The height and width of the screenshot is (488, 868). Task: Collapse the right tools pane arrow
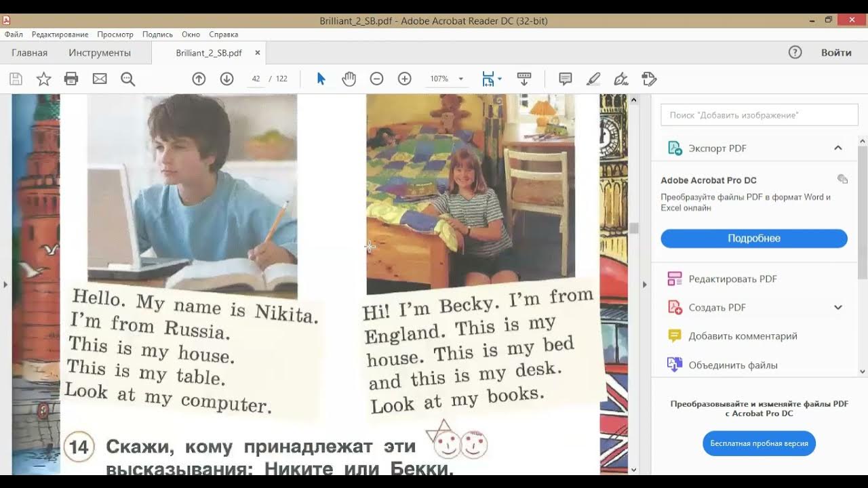[645, 284]
